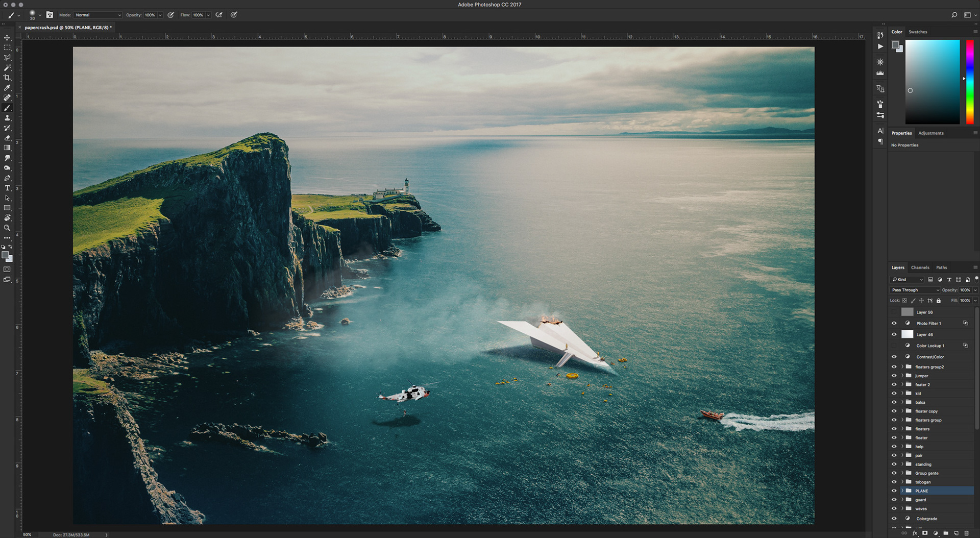Toggle visibility of the jumper group
Screen dimensions: 980x538
click(894, 376)
